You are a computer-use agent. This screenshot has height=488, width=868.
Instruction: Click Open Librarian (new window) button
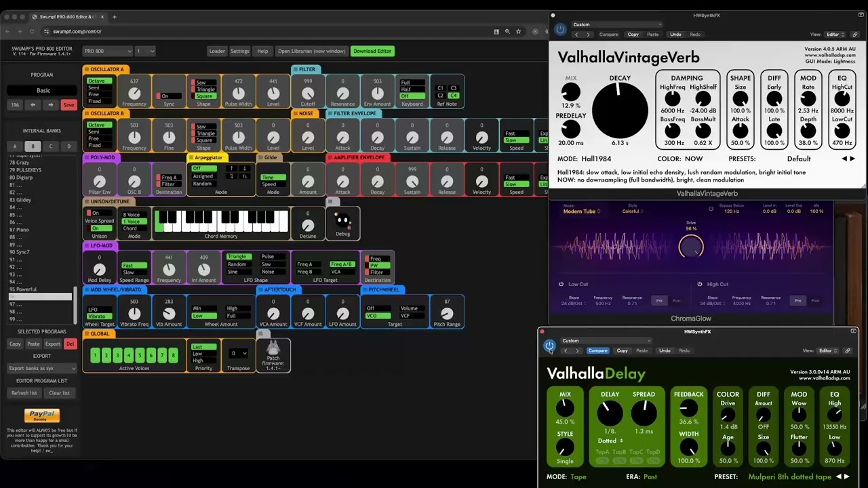click(x=311, y=51)
